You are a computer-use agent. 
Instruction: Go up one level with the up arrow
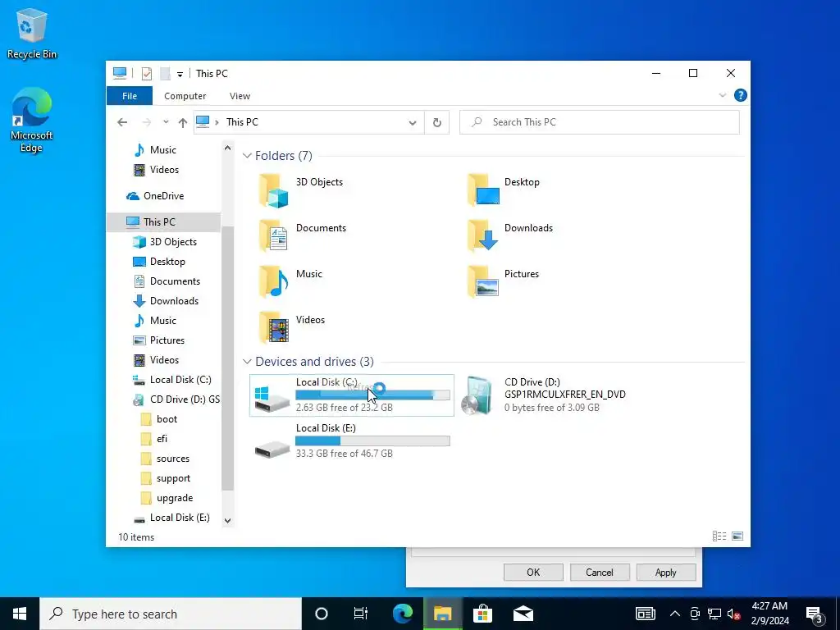(183, 123)
